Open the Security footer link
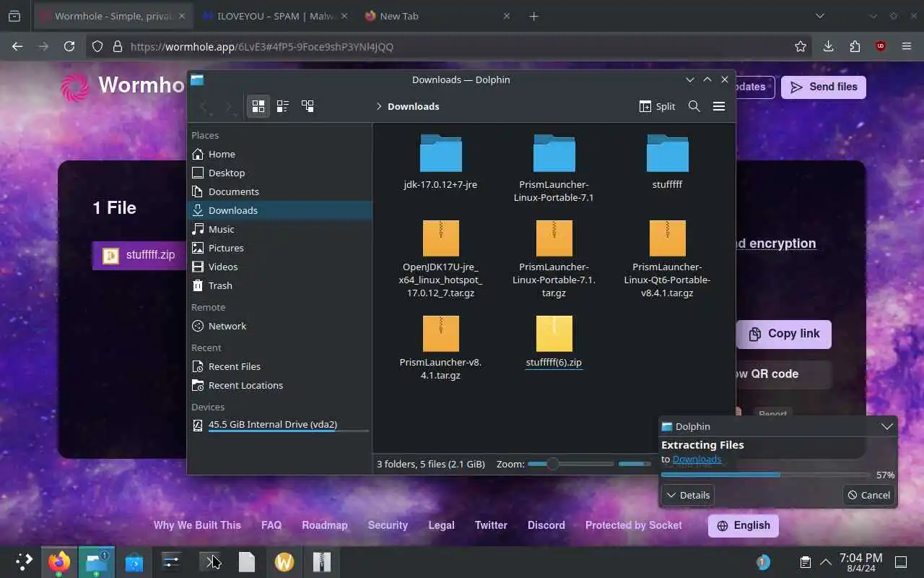Viewport: 924px width, 578px height. pyautogui.click(x=388, y=525)
